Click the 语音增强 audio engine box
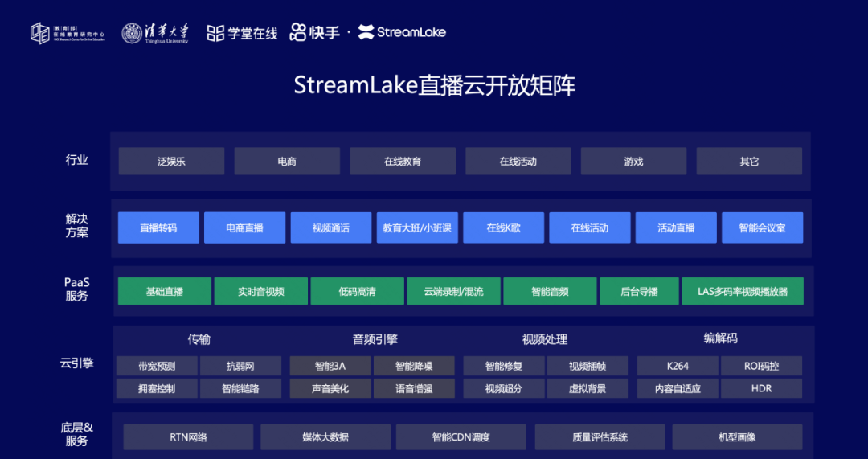The image size is (868, 459). coord(414,389)
